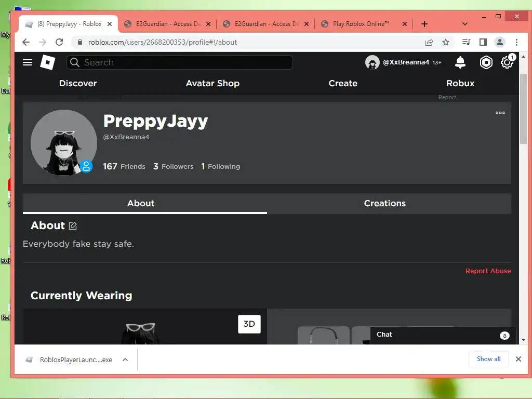
Task: Open the Create menu item
Action: [x=343, y=83]
